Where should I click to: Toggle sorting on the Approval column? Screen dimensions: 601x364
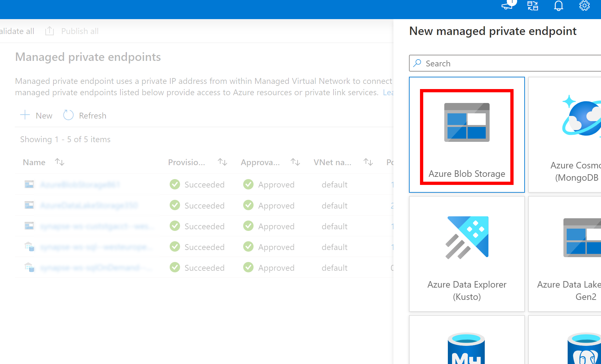tap(295, 162)
